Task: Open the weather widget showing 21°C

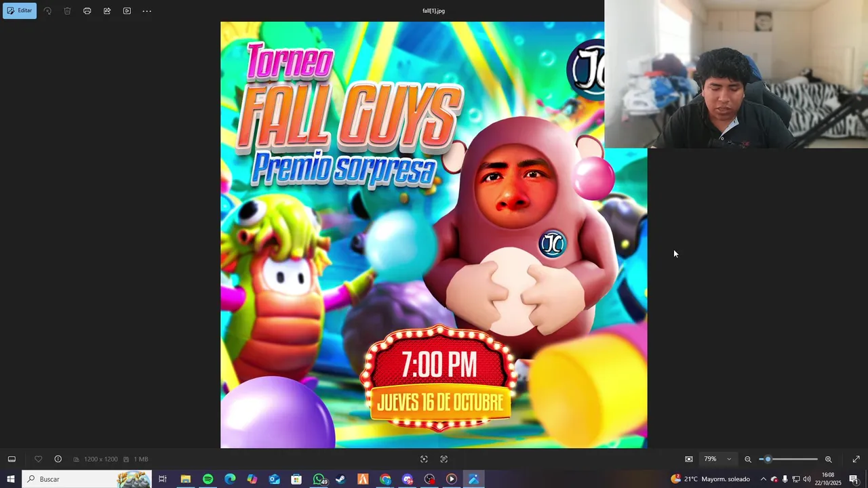Action: pyautogui.click(x=710, y=479)
